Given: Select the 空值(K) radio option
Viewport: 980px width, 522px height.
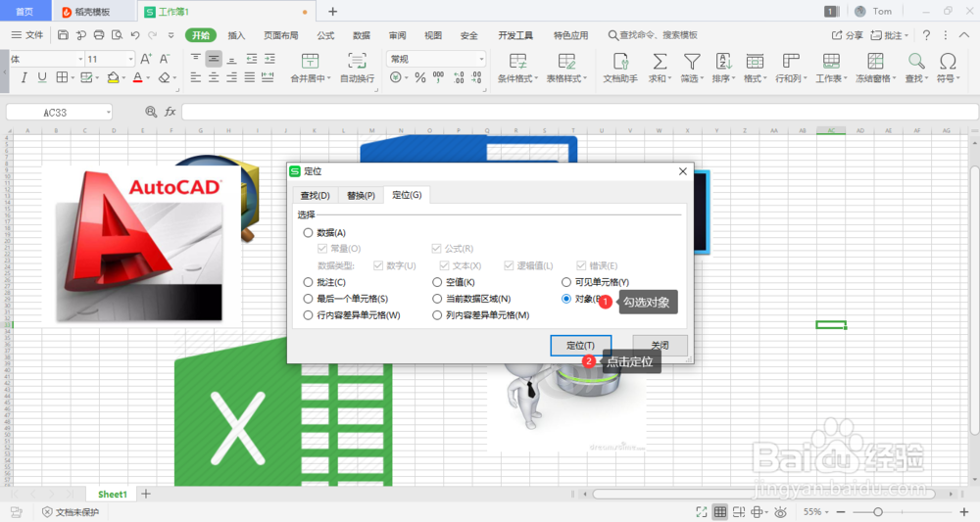Looking at the screenshot, I should pyautogui.click(x=437, y=282).
